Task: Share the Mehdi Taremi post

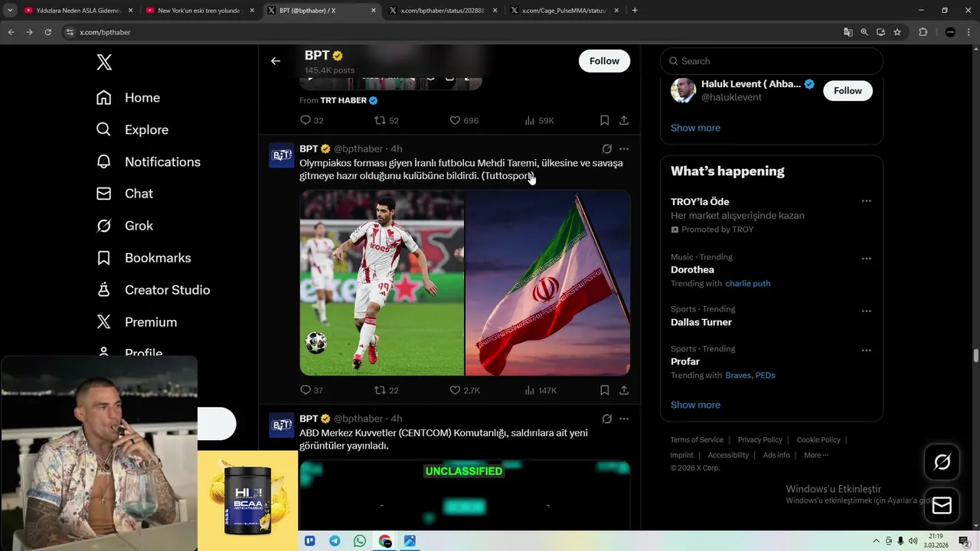Action: click(624, 390)
